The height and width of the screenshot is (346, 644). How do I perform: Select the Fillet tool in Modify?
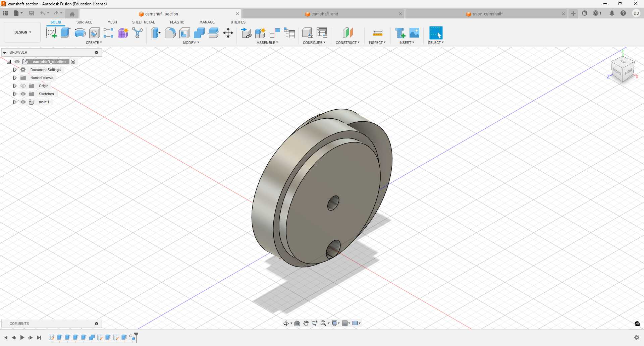tap(170, 33)
